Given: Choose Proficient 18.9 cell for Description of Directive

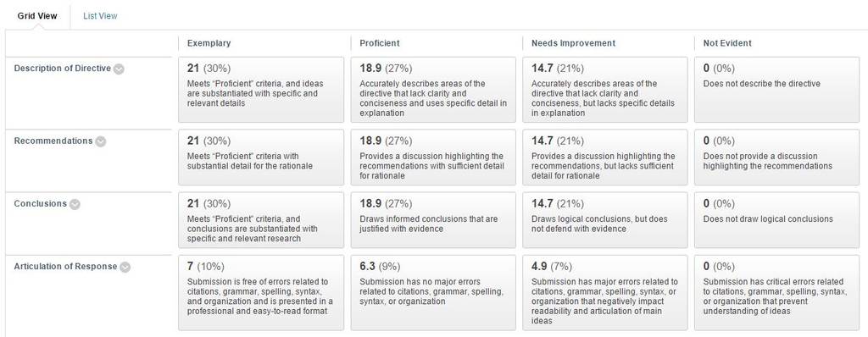Looking at the screenshot, I should tap(433, 90).
